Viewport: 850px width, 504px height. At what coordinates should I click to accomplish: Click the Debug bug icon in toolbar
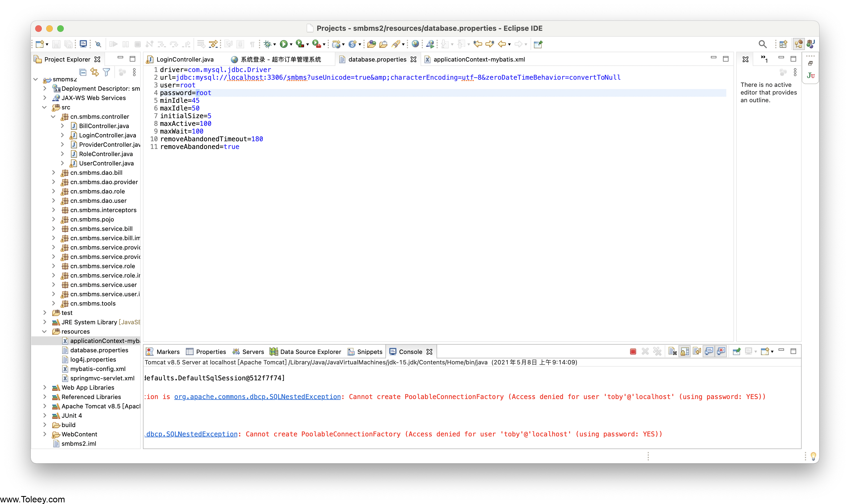tap(267, 44)
